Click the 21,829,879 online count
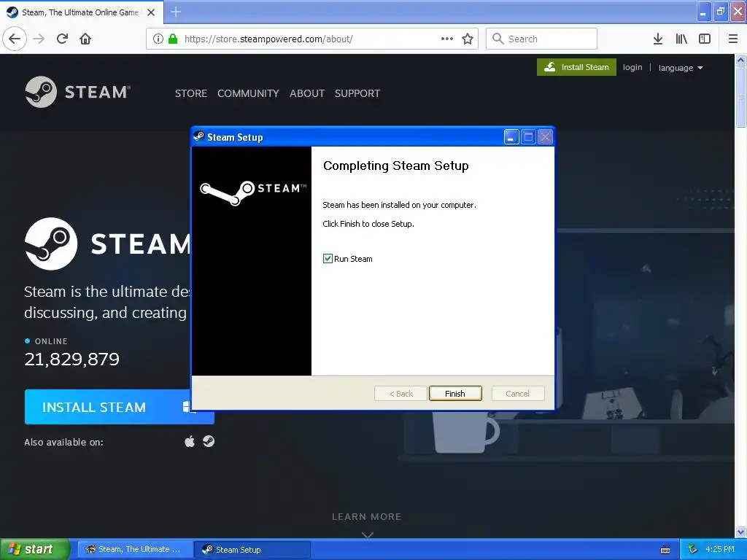This screenshot has height=560, width=747. [x=72, y=359]
